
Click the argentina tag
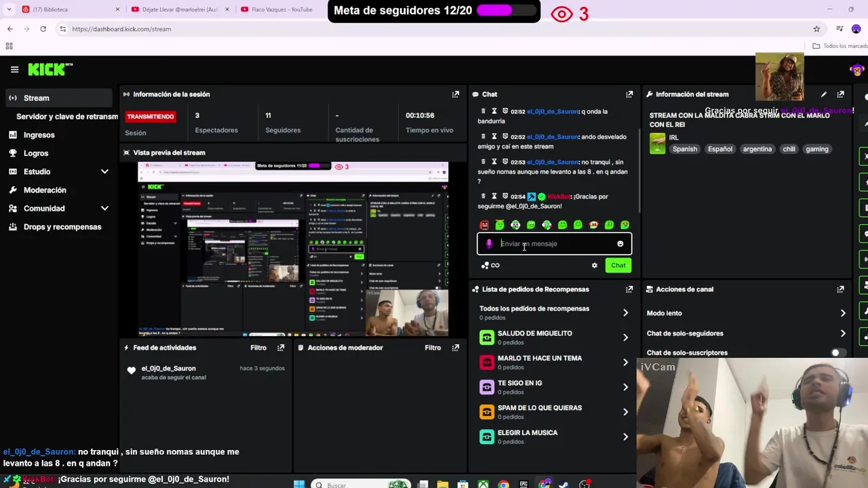[x=757, y=149]
